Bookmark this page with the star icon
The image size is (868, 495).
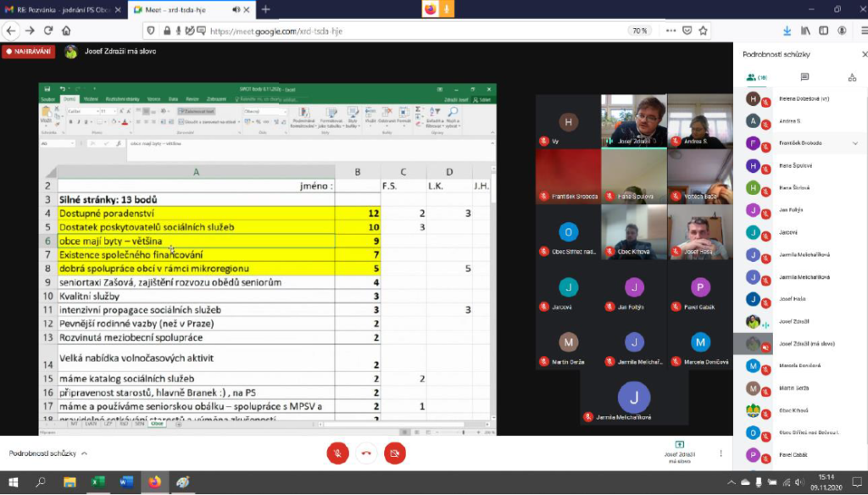pyautogui.click(x=703, y=31)
